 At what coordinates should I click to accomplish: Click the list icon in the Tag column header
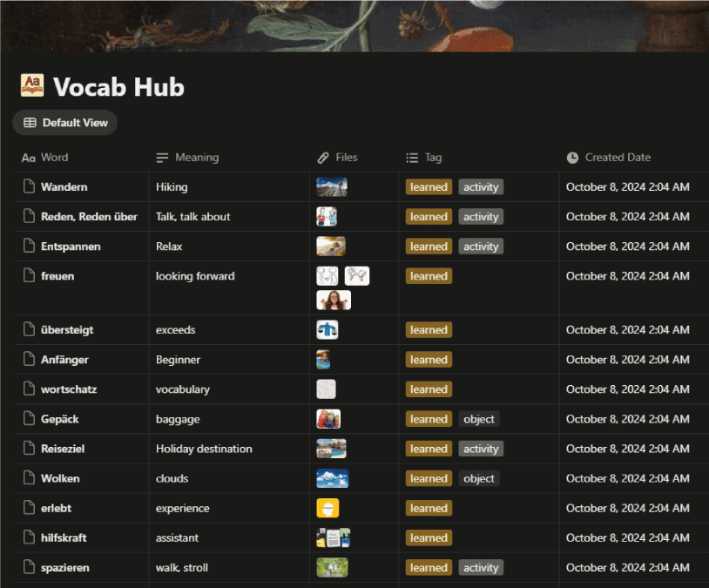tap(412, 158)
